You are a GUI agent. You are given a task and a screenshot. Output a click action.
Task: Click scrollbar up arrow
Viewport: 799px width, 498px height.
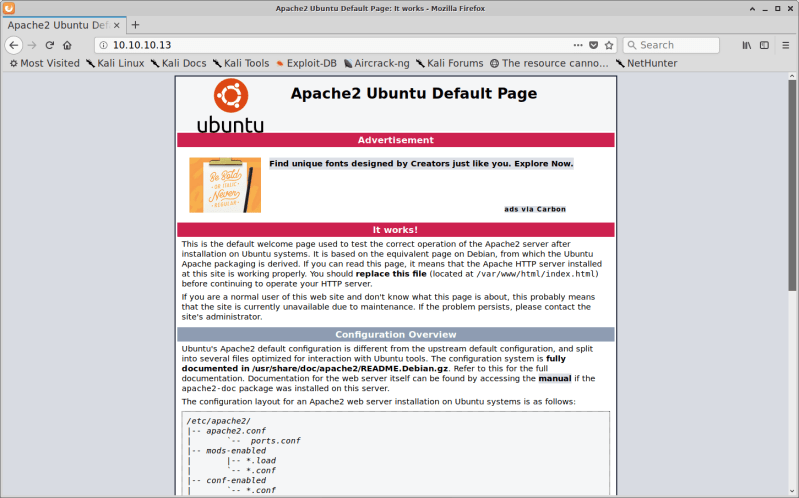pos(792,76)
